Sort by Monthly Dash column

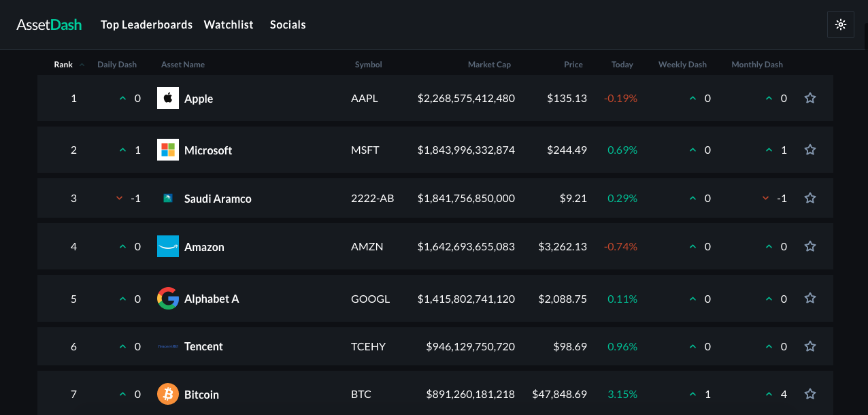coord(757,65)
